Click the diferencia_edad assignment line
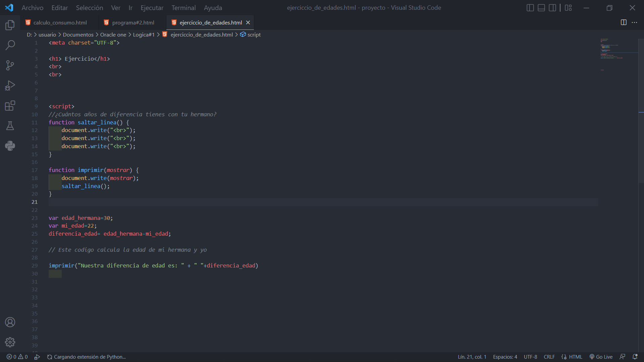 110,234
